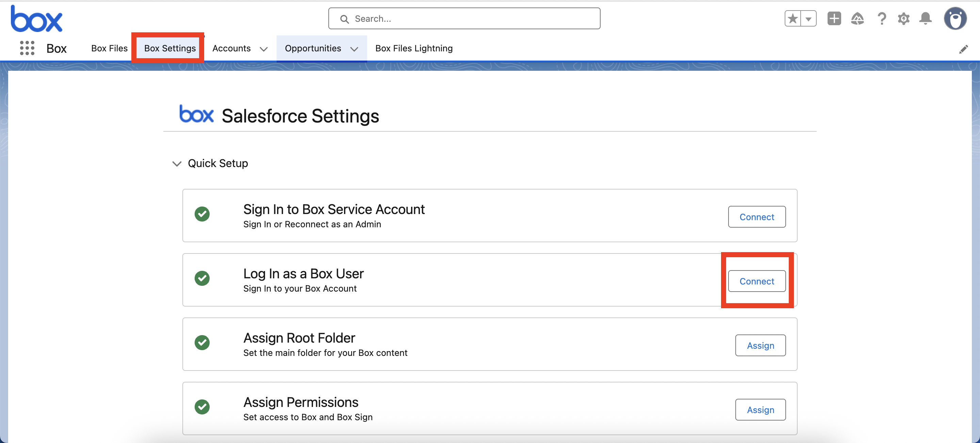Viewport: 980px width, 443px height.
Task: Click the edit navigation pencil icon
Action: tap(963, 49)
